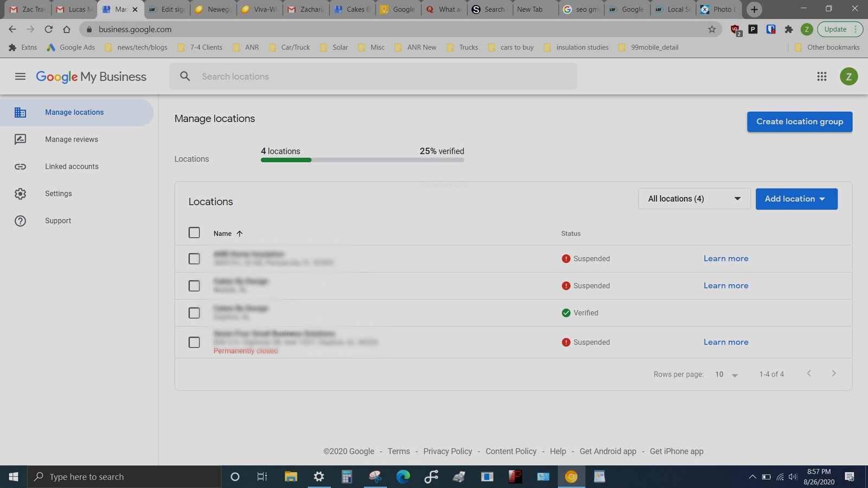
Task: Open the Content Policy footer link
Action: (511, 451)
